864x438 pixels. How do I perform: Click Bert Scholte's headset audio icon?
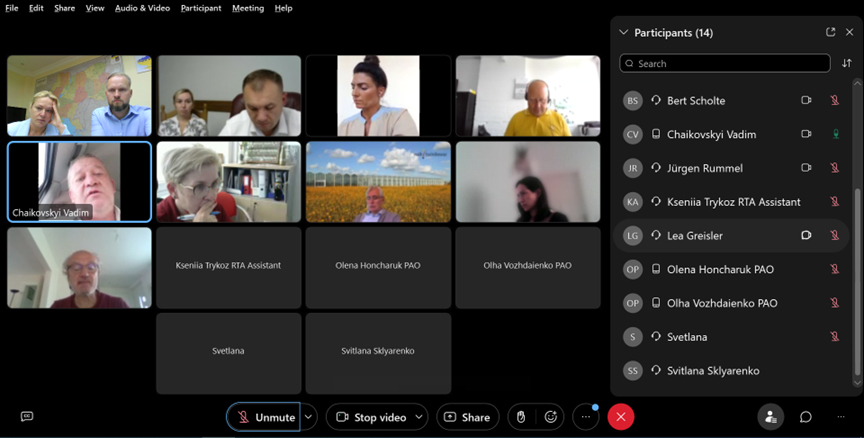[x=656, y=100]
